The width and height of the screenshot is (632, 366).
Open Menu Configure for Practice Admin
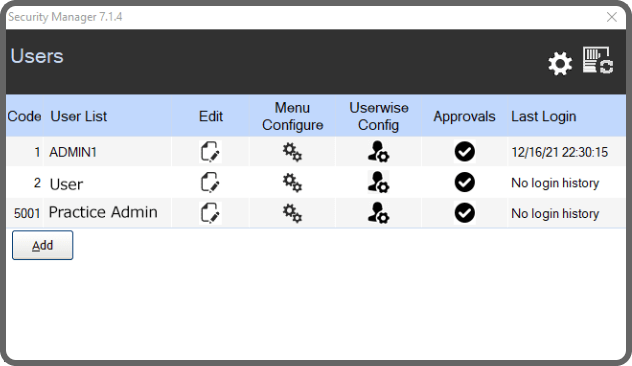(292, 213)
